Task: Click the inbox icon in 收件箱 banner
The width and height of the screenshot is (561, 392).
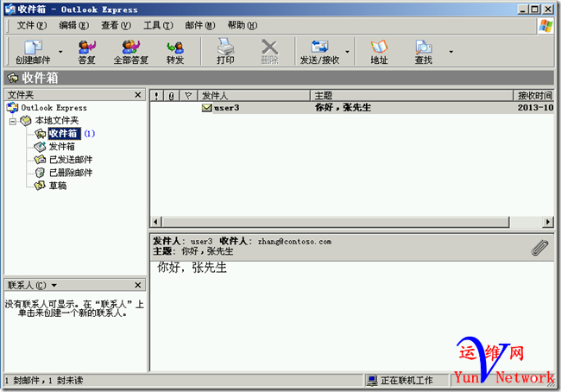Action: coord(13,78)
